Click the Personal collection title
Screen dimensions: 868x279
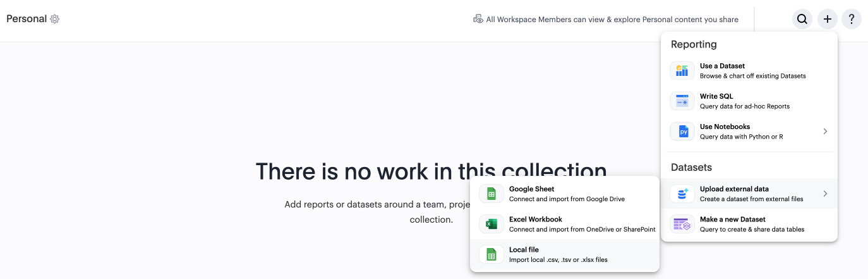[x=27, y=19]
